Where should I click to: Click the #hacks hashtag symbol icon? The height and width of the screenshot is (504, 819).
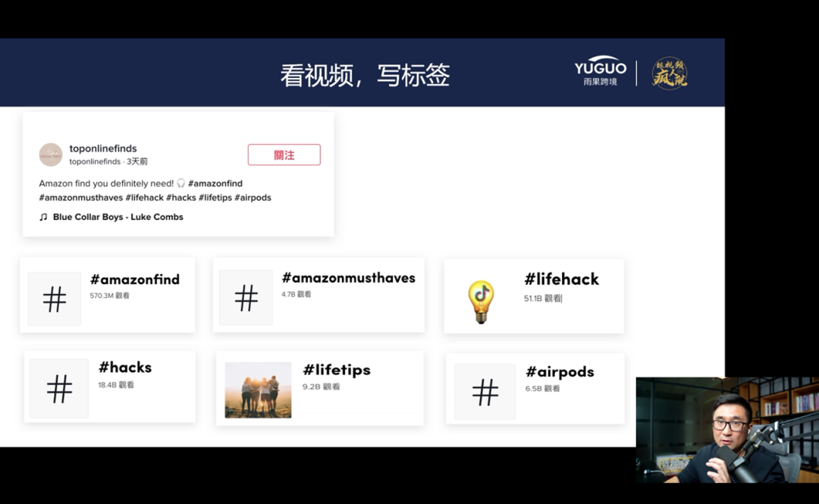point(58,387)
